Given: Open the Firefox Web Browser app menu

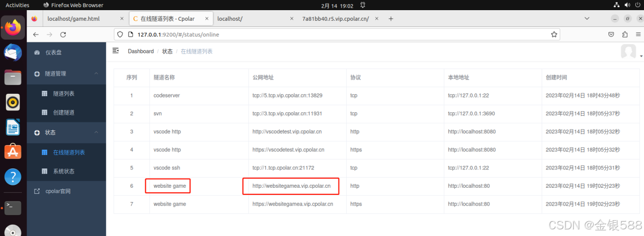Looking at the screenshot, I should click(73, 5).
